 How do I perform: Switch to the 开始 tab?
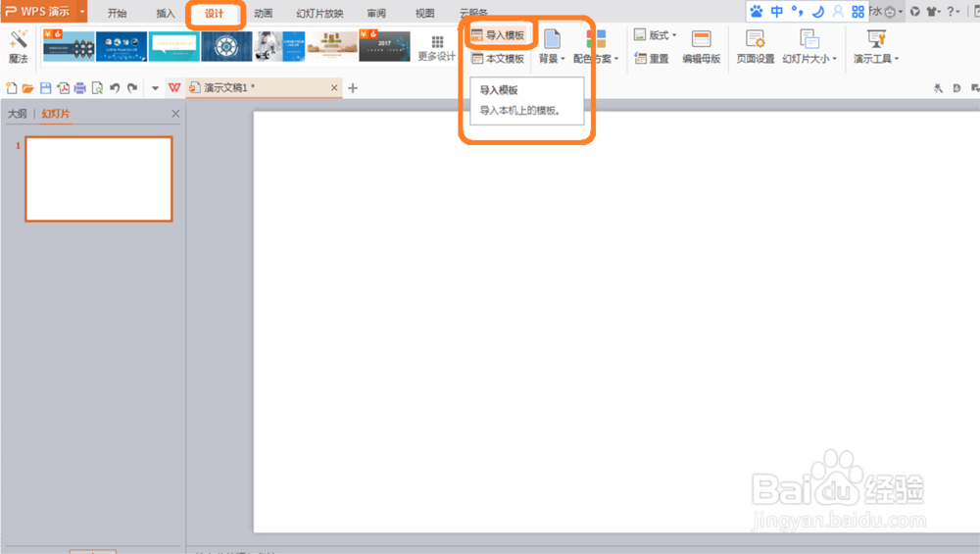[117, 13]
